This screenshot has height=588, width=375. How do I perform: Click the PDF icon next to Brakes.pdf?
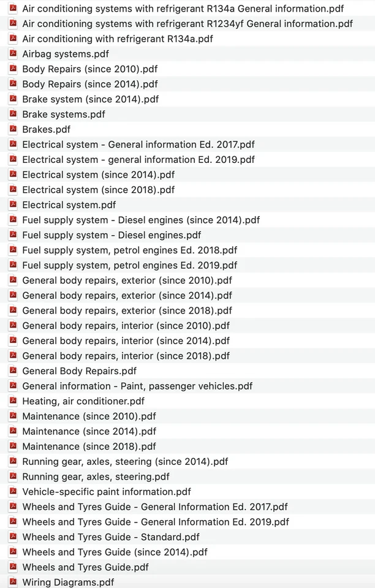(x=13, y=129)
